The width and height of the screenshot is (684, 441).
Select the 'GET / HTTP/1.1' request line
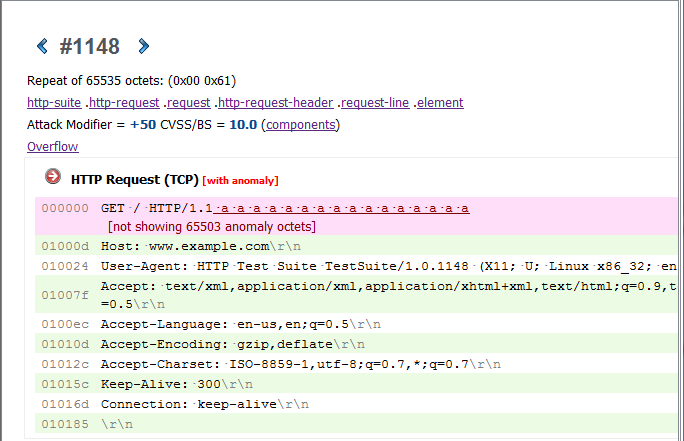(x=157, y=209)
